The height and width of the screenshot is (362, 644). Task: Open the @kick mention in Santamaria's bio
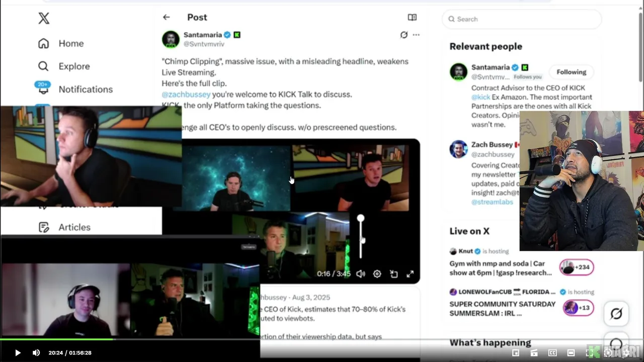(481, 97)
